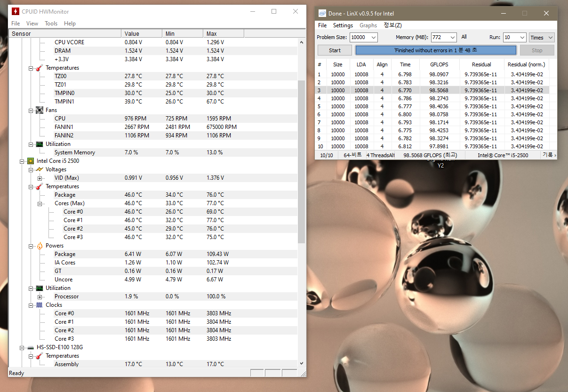Click the flame icon next to Powers
The width and height of the screenshot is (568, 392).
[x=40, y=246]
